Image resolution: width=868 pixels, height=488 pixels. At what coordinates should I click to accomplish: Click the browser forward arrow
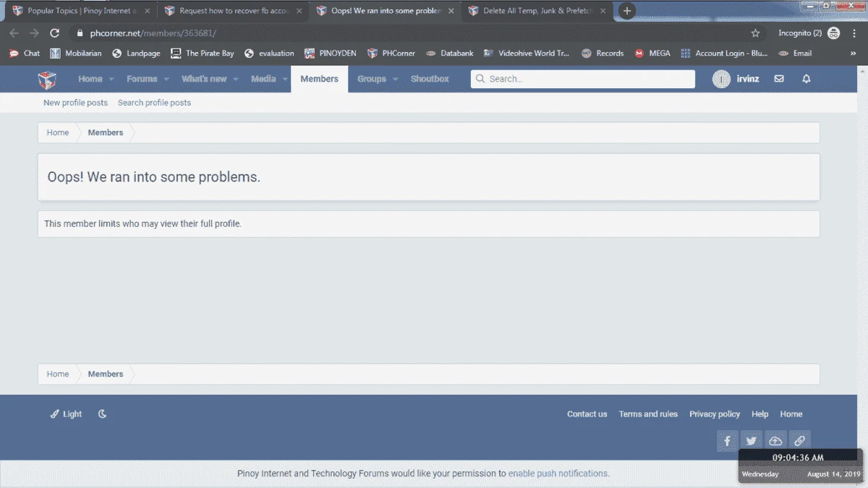pyautogui.click(x=34, y=33)
